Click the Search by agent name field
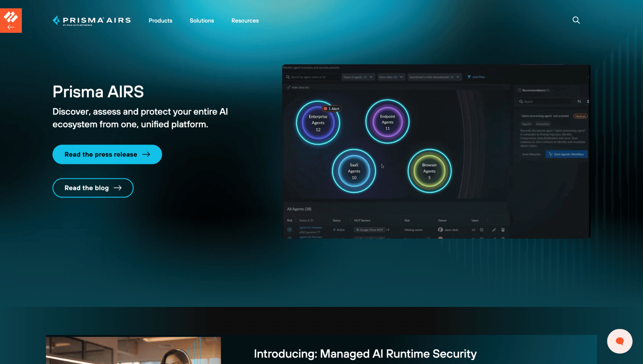 coord(312,77)
